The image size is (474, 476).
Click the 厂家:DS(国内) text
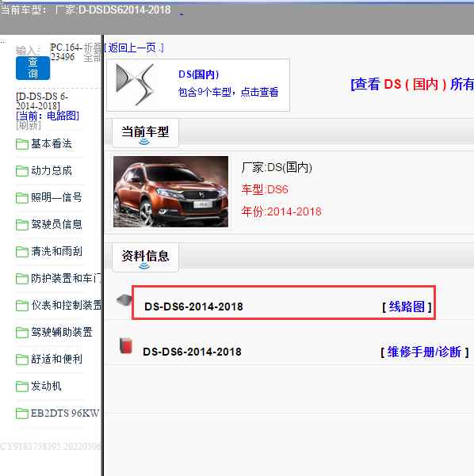pyautogui.click(x=277, y=167)
